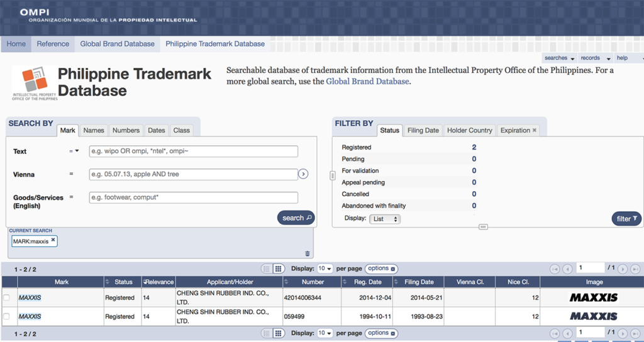Follow the Global Brand Database link in description
The width and height of the screenshot is (644, 342).
(x=367, y=81)
